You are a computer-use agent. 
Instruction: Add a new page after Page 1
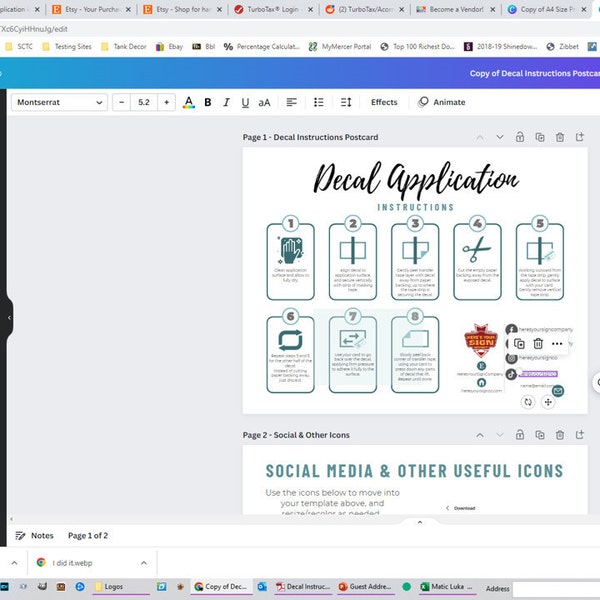580,137
